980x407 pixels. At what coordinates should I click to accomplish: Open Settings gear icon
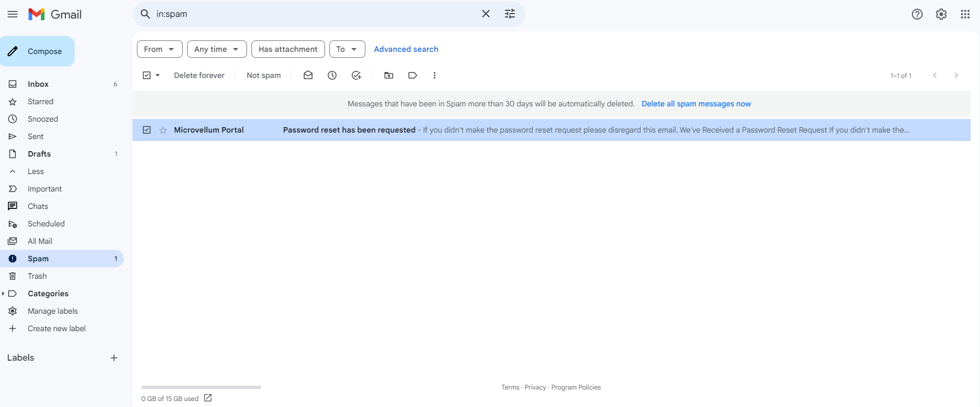click(x=941, y=14)
